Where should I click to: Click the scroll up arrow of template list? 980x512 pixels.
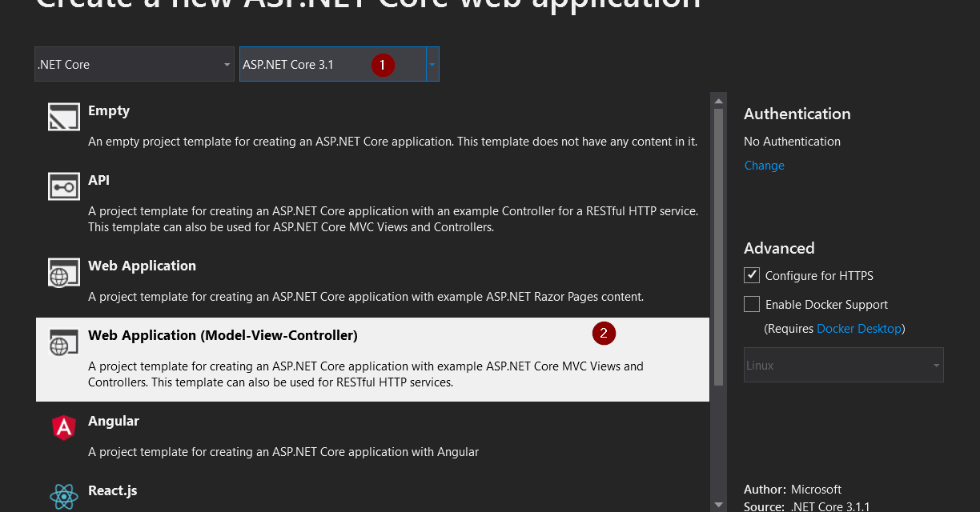[718, 100]
